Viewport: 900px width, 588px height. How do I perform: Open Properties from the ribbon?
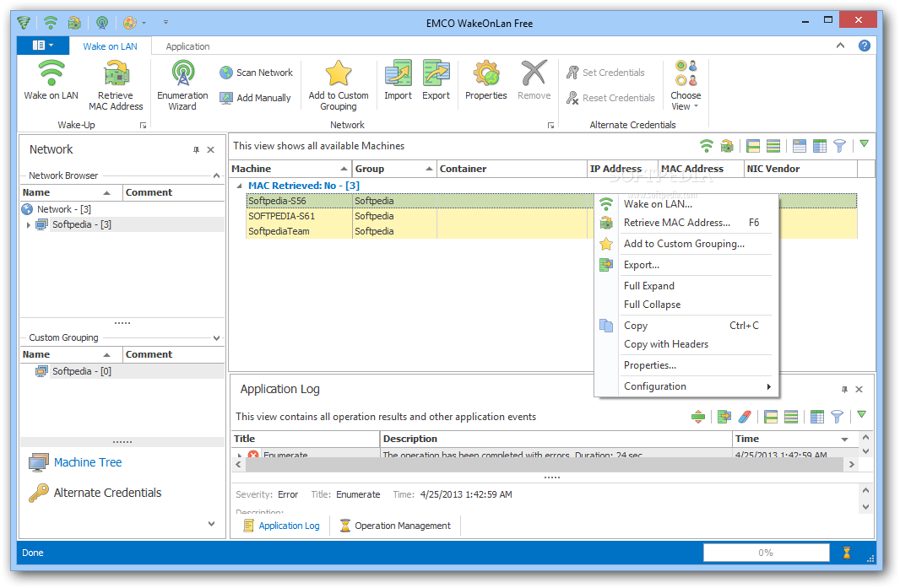486,82
